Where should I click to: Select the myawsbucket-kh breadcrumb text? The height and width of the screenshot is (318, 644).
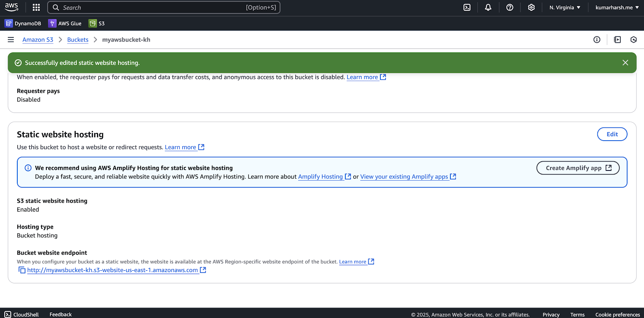[126, 39]
